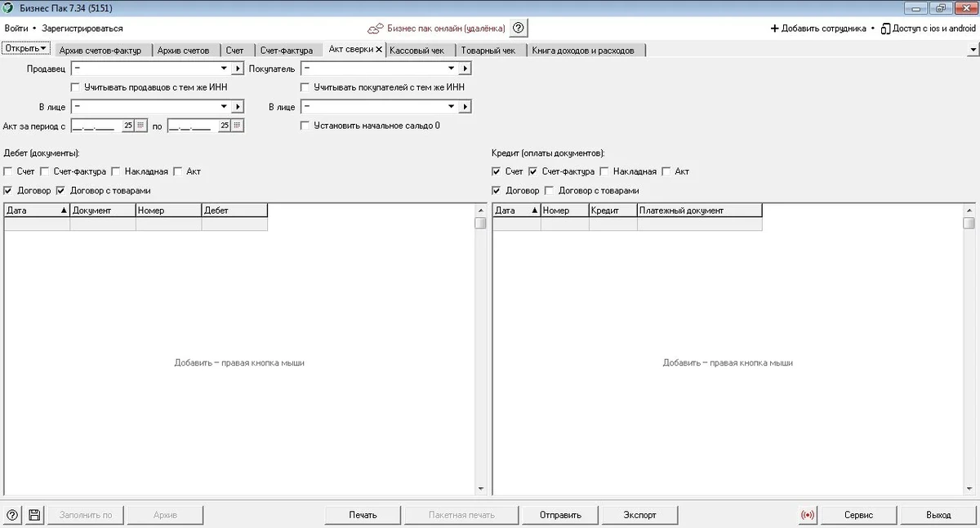Click the Отправить button
The height and width of the screenshot is (528, 980).
click(561, 515)
